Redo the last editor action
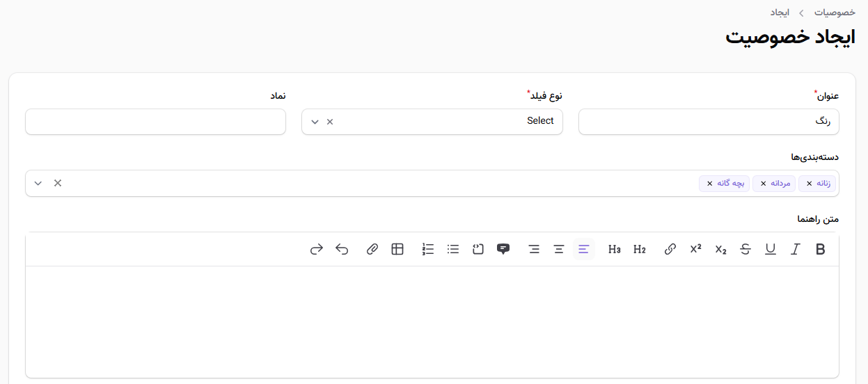This screenshot has height=384, width=868. [x=317, y=249]
